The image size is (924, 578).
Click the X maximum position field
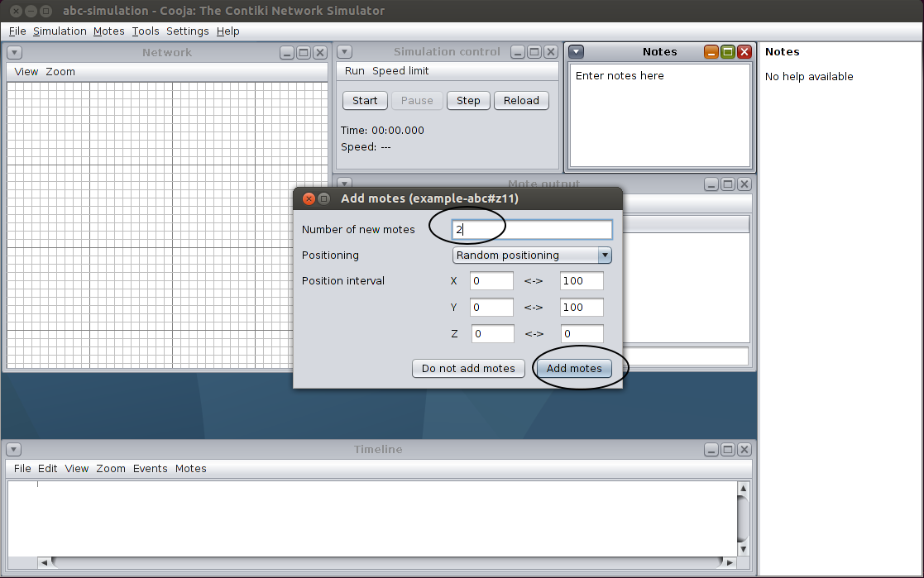582,281
